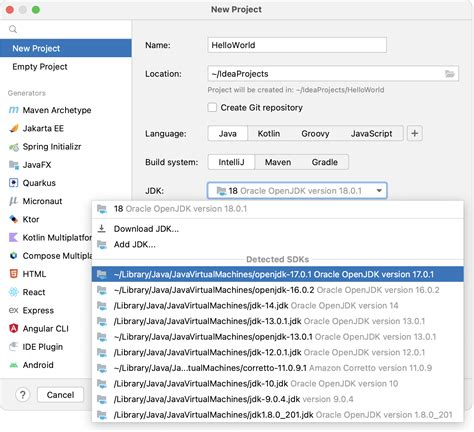The width and height of the screenshot is (474, 432).
Task: Click the Name field containing HelloWorld
Action: click(x=297, y=45)
